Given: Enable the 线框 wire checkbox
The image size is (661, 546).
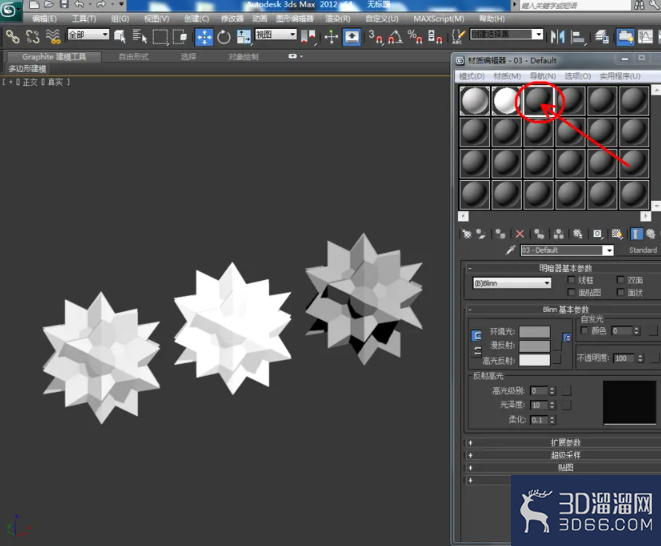Looking at the screenshot, I should [571, 280].
